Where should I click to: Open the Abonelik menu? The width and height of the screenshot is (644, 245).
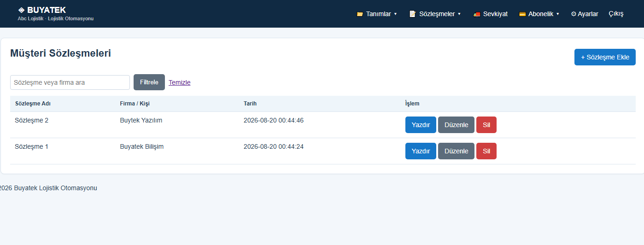pyautogui.click(x=539, y=14)
